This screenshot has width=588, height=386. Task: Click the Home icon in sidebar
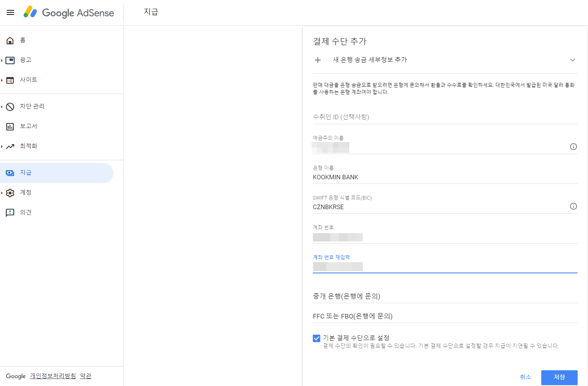coord(10,40)
